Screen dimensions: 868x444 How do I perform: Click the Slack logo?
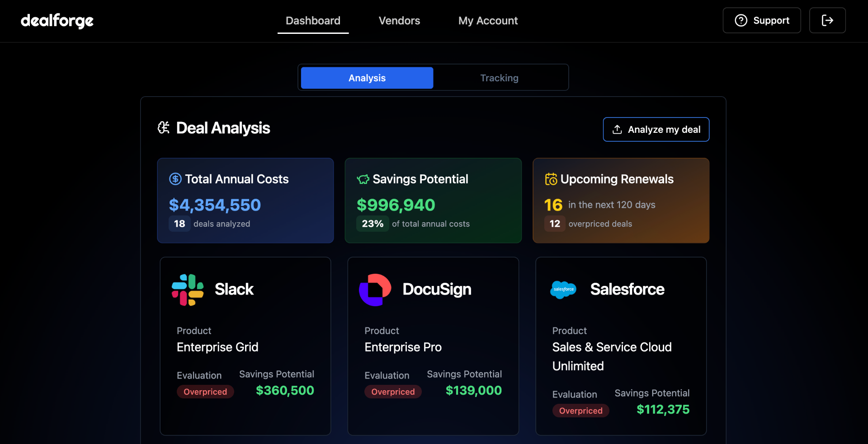coord(188,290)
